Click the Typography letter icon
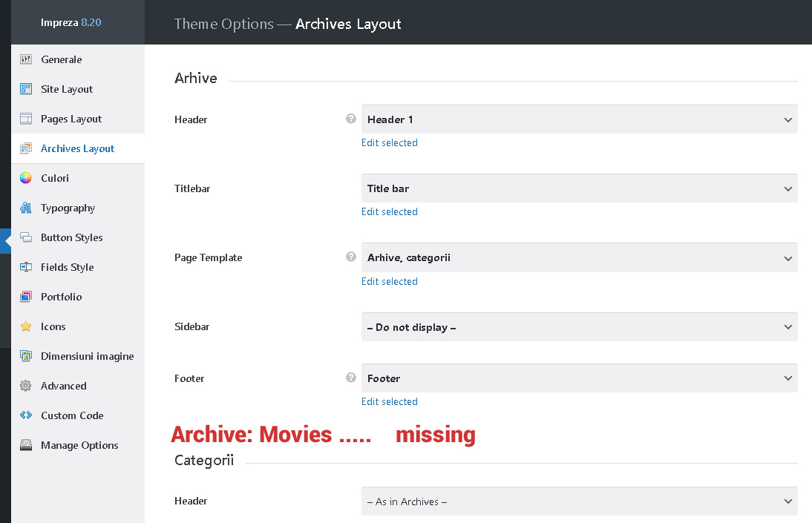This screenshot has width=812, height=523. (x=26, y=208)
